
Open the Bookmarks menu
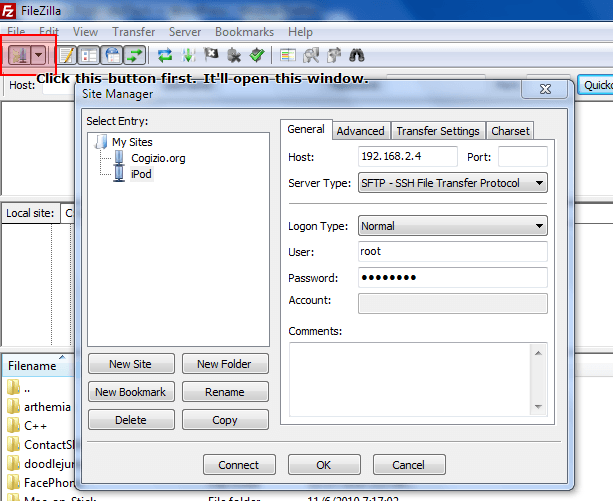pos(244,32)
